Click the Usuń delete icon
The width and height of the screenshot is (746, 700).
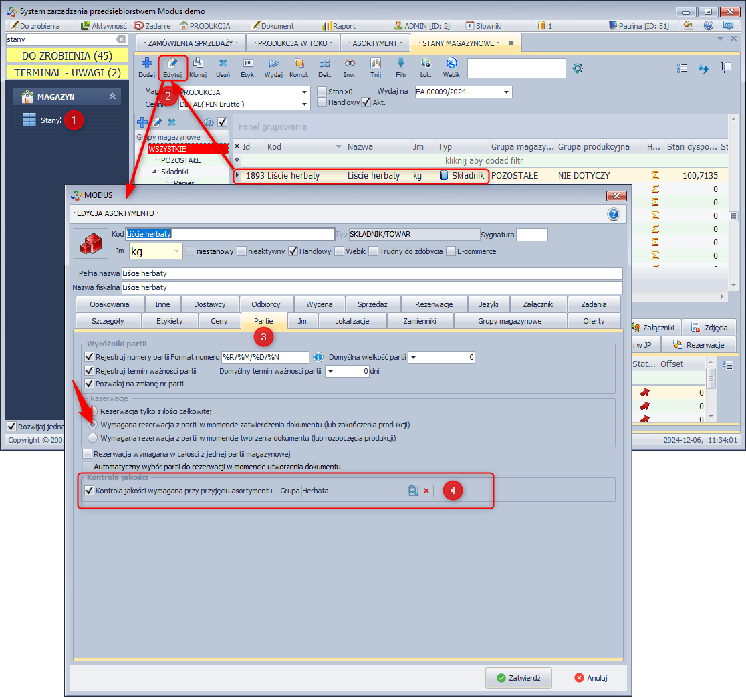pyautogui.click(x=223, y=67)
